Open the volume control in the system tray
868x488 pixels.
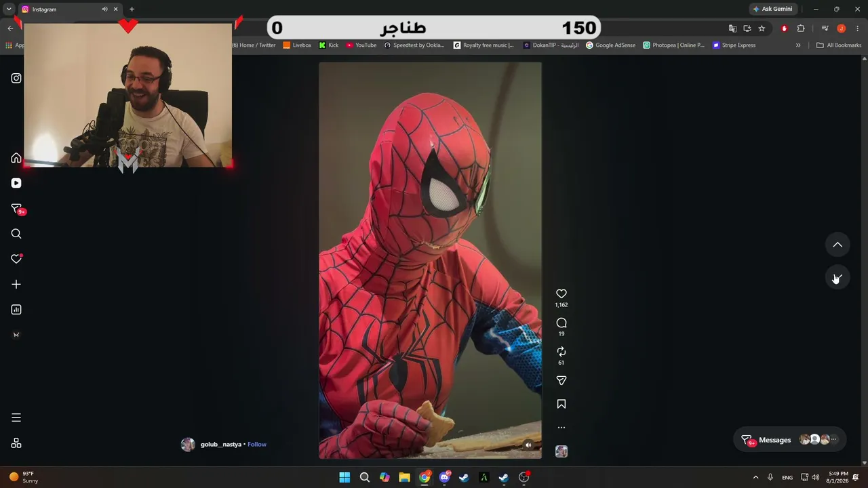[815, 477]
